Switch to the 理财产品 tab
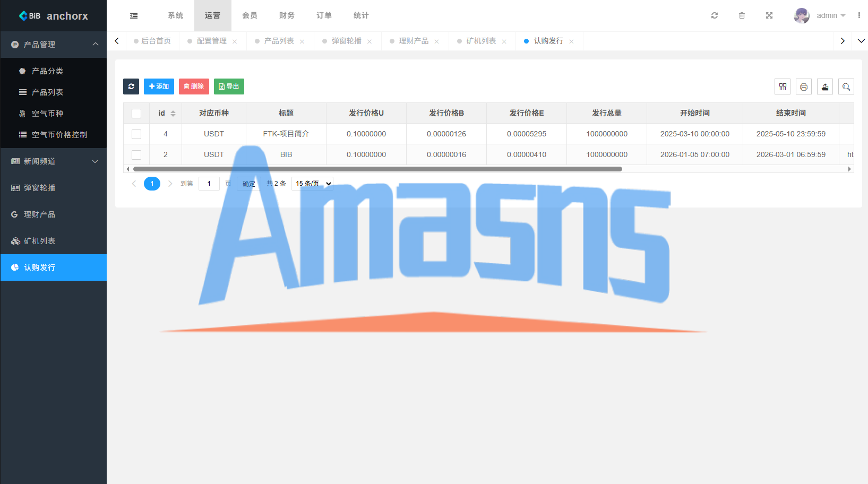This screenshot has height=484, width=868. click(414, 41)
